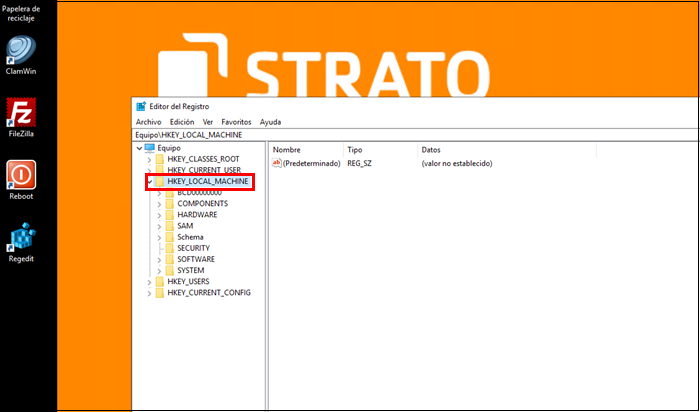Expand the COMPONENTS subkey

point(159,204)
